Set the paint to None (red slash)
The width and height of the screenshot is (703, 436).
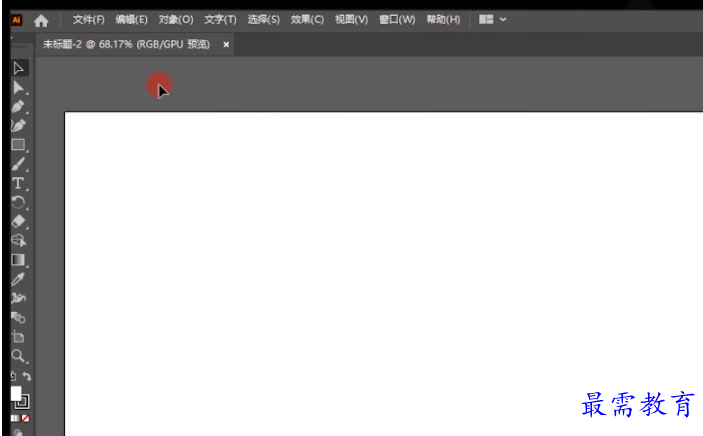tap(26, 418)
